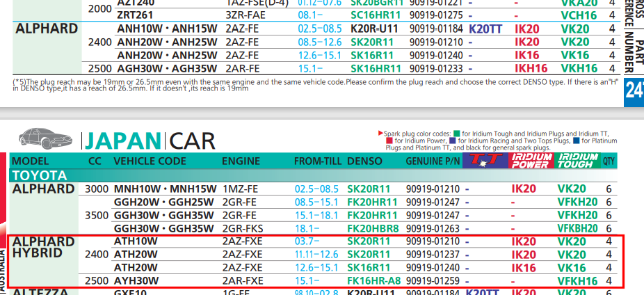644x295 pixels.
Task: Click the GENUINE P/N column header
Action: [x=433, y=161]
